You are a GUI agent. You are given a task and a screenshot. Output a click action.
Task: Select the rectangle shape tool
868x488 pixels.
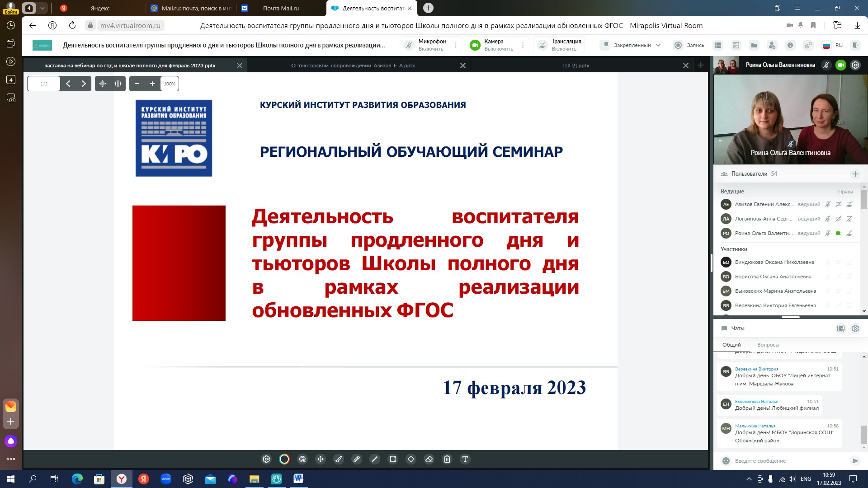click(393, 459)
